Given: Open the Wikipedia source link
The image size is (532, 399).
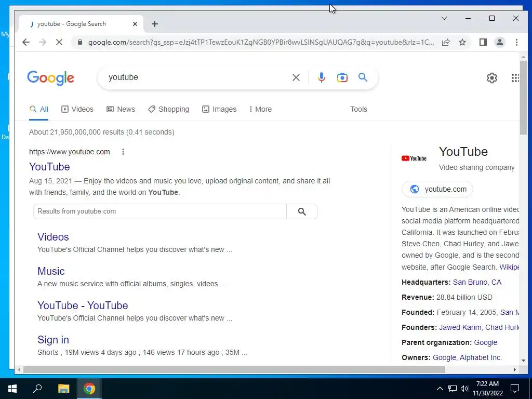Looking at the screenshot, I should coord(509,267).
